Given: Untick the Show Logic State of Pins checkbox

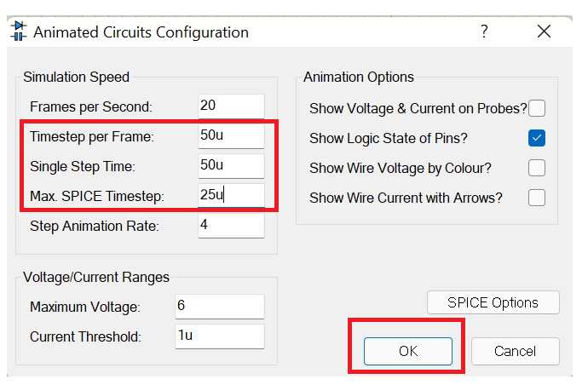Looking at the screenshot, I should coord(537,138).
